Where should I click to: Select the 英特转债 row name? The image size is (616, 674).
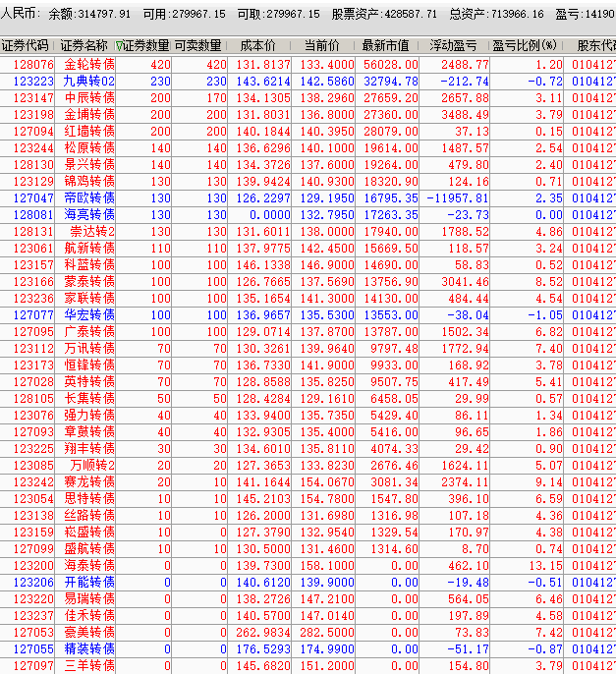pyautogui.click(x=89, y=381)
